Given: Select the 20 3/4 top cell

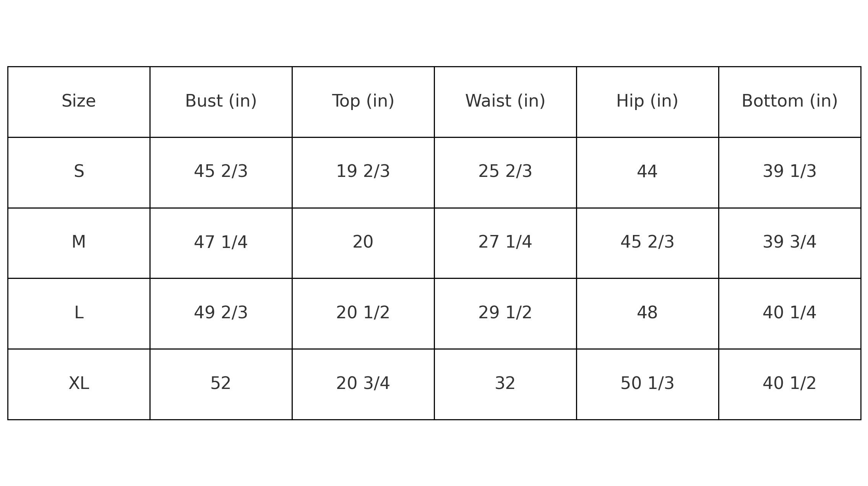Looking at the screenshot, I should pos(363,384).
